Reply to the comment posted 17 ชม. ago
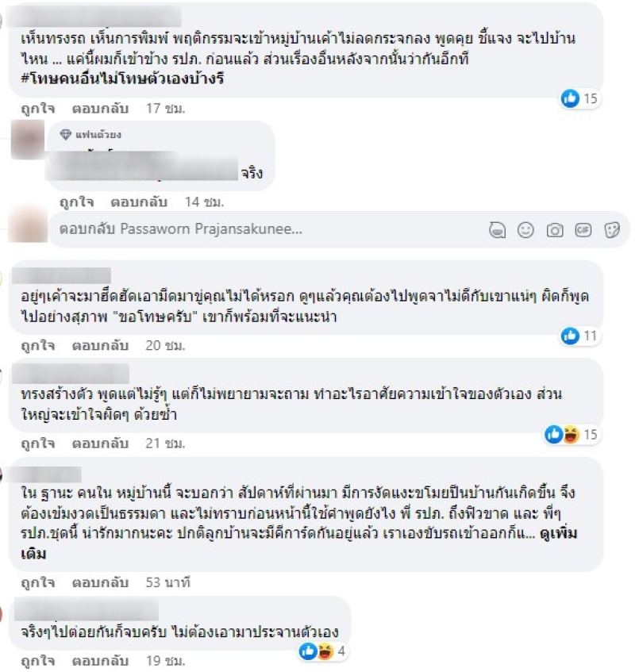 100,109
